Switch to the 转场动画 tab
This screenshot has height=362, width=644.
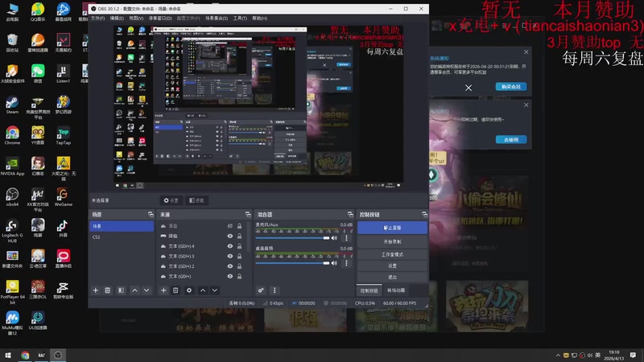396,290
